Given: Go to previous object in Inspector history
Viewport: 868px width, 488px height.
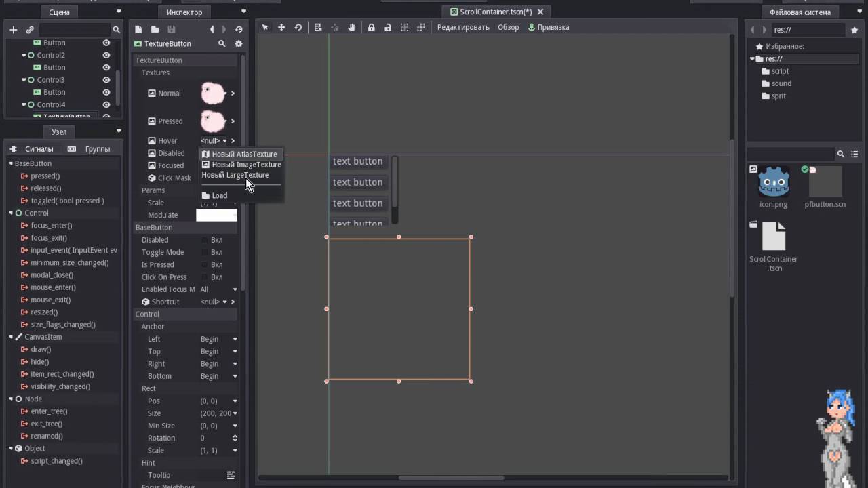Looking at the screenshot, I should [x=212, y=29].
